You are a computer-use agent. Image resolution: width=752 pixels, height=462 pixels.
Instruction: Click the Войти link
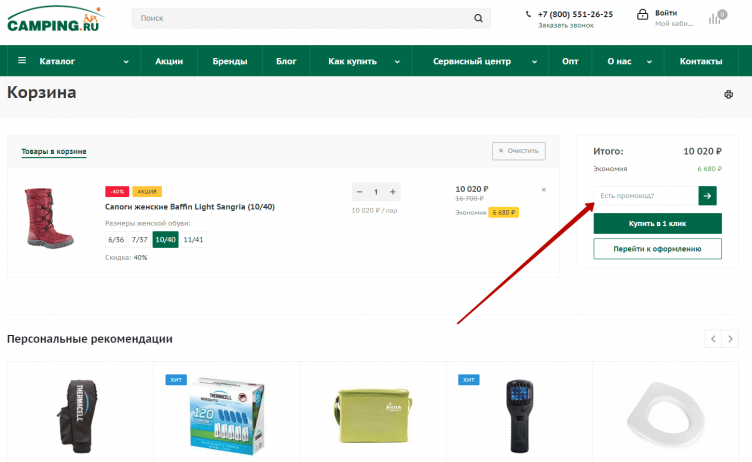click(x=666, y=13)
